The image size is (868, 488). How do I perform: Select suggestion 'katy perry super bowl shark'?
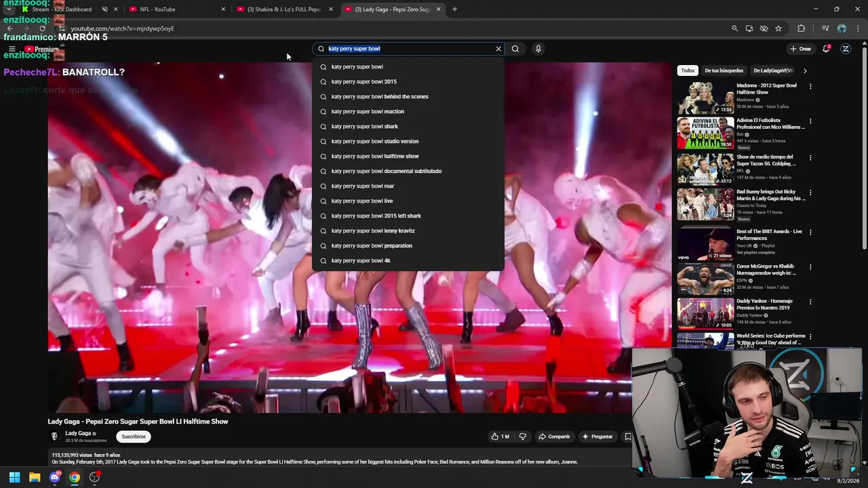[x=408, y=126]
